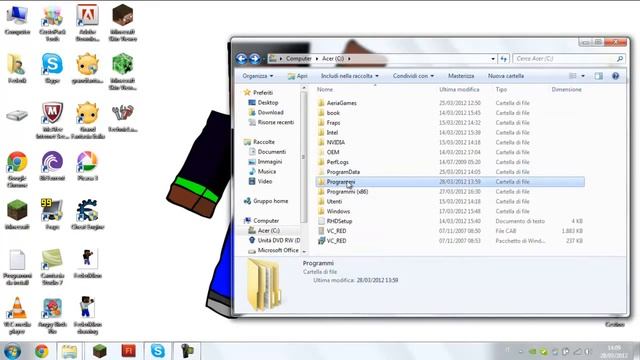Go forward in Explorer navigation

[x=255, y=59]
